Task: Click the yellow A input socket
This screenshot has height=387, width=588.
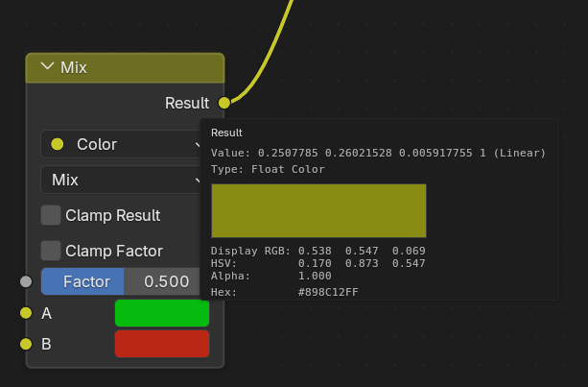Action: tap(26, 313)
